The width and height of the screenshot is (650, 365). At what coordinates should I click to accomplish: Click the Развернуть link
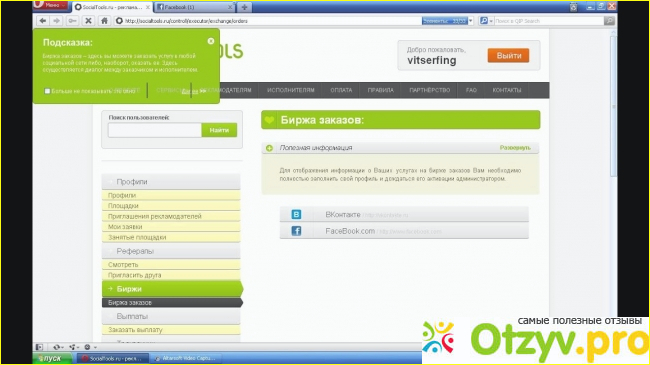coord(515,148)
